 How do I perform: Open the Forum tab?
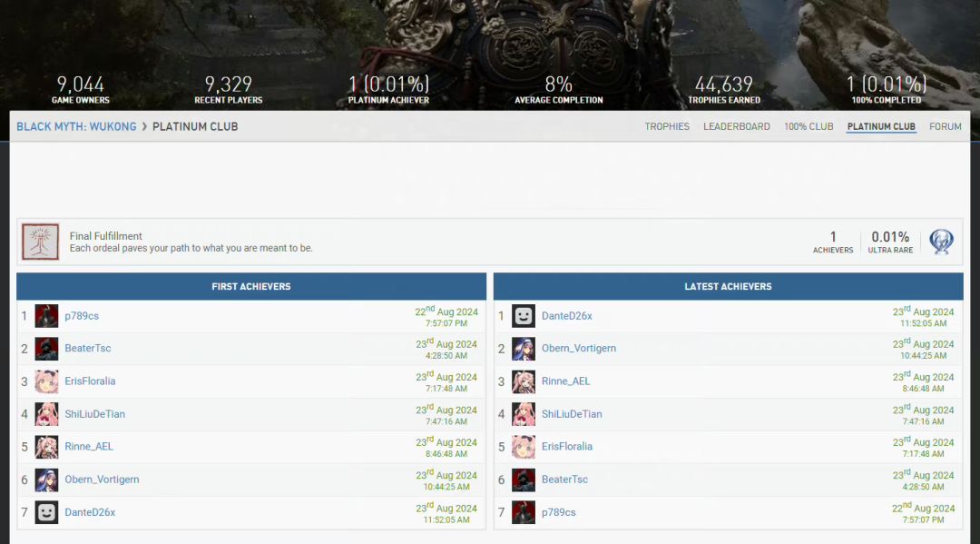pos(945,126)
